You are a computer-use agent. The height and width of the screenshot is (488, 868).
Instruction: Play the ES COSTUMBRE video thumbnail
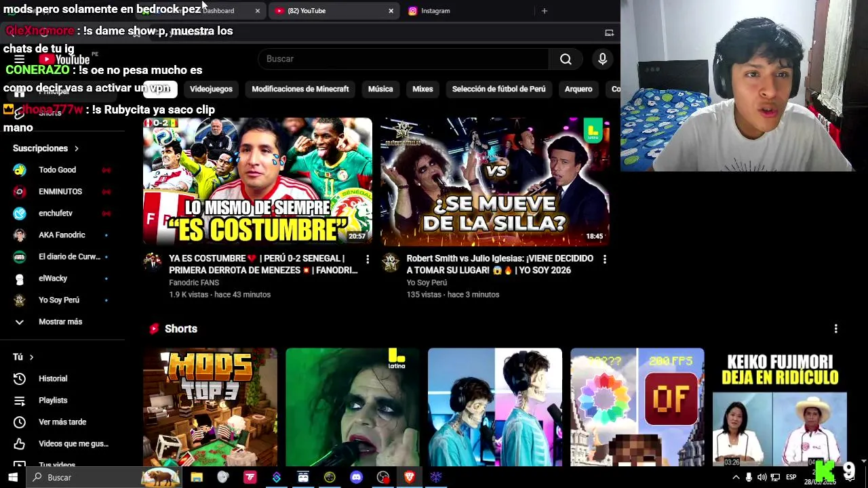[x=258, y=182]
